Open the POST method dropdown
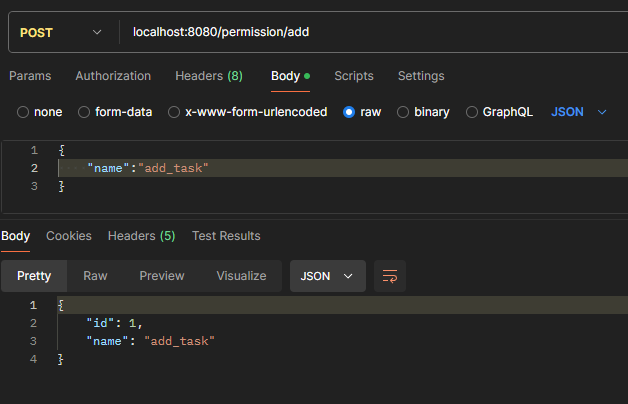Image resolution: width=628 pixels, height=404 pixels. tap(60, 32)
